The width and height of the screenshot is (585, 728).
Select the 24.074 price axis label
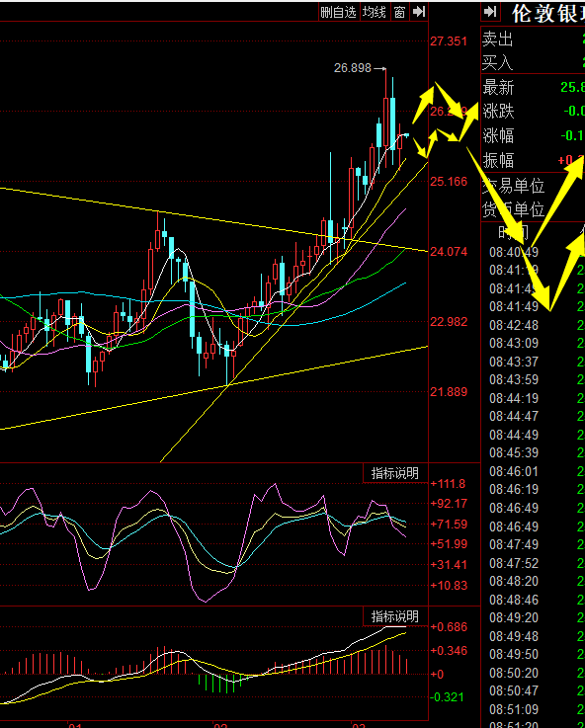[449, 252]
